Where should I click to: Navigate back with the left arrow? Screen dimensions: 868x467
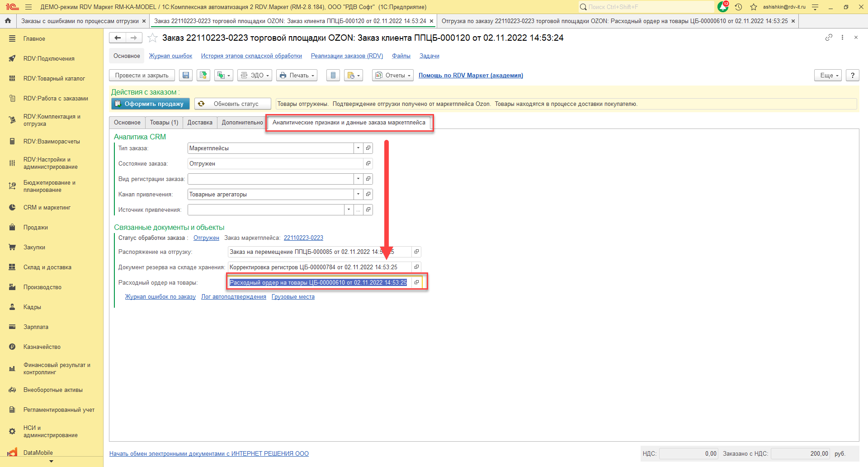click(118, 38)
